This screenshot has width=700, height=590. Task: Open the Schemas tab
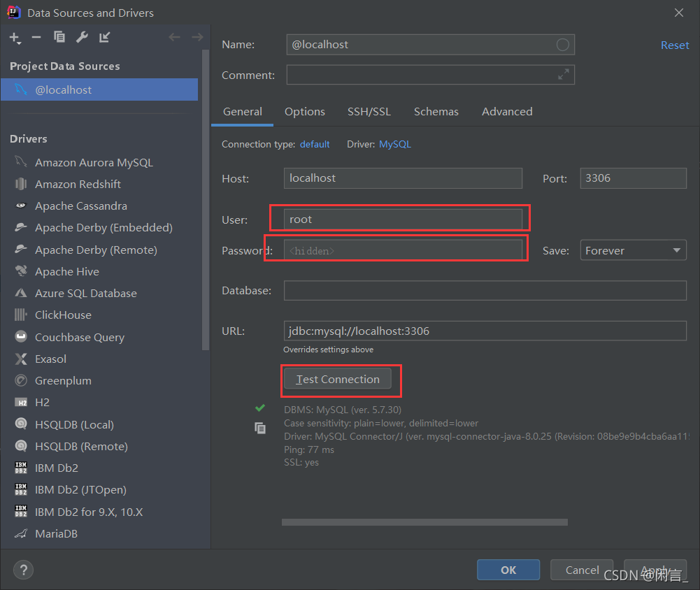[436, 112]
